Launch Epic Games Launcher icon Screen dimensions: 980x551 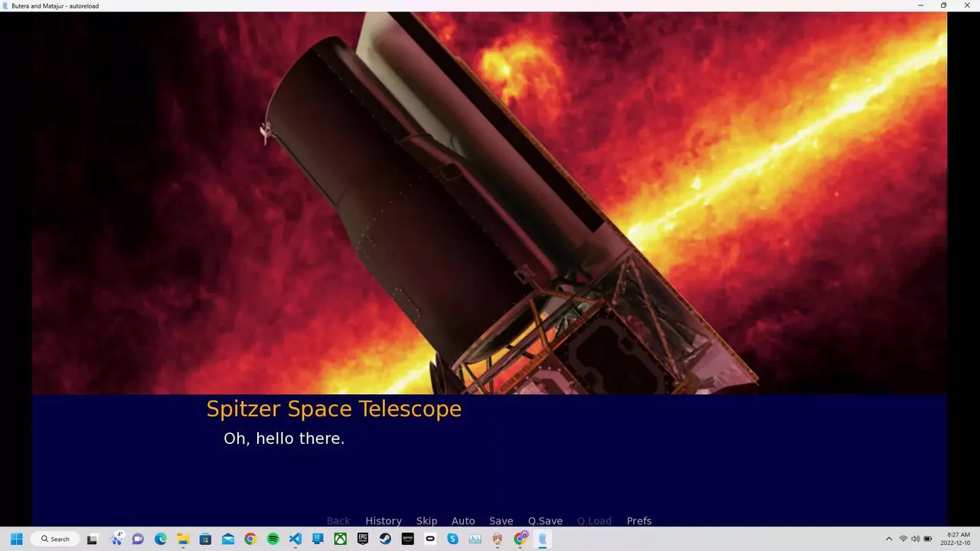point(363,539)
